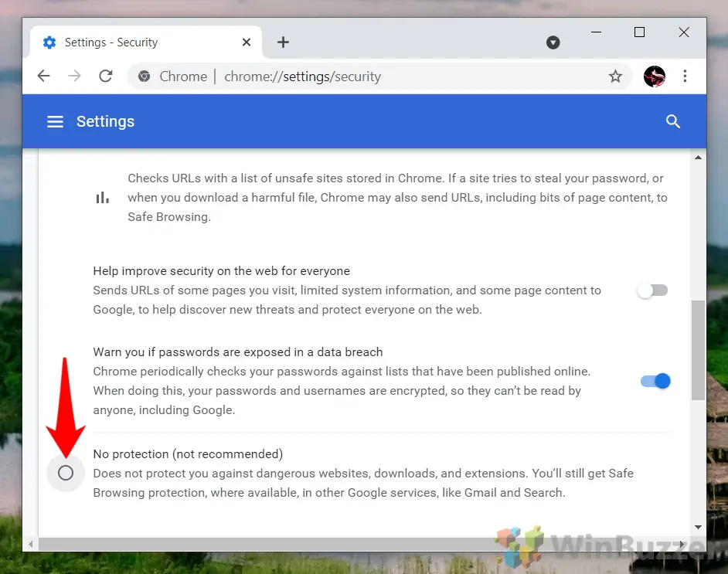Click the back navigation arrow
The height and width of the screenshot is (574, 728).
point(44,76)
